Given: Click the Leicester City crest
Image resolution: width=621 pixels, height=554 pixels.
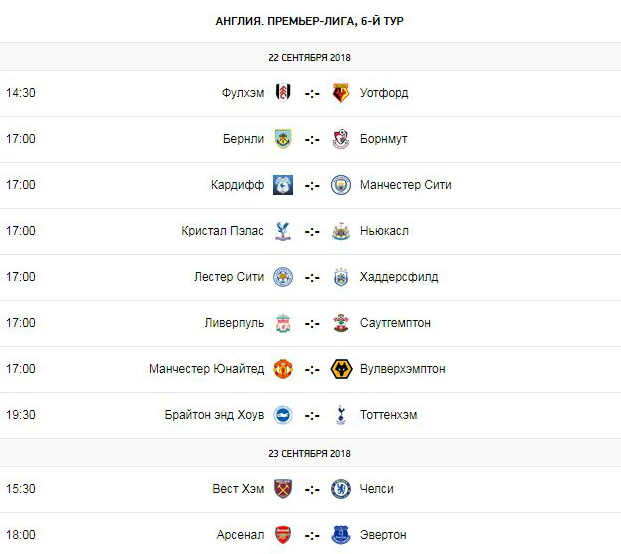Looking at the screenshot, I should 283,277.
